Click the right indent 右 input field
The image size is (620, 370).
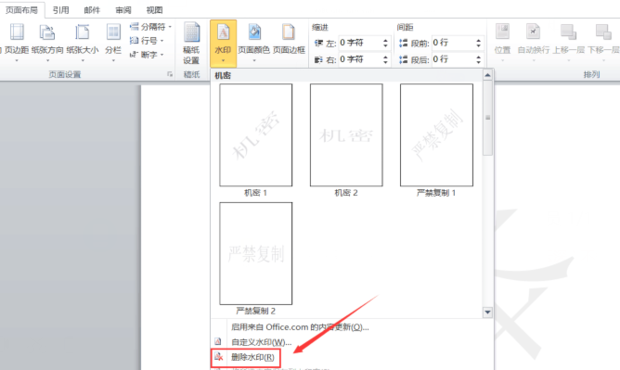pyautogui.click(x=360, y=59)
